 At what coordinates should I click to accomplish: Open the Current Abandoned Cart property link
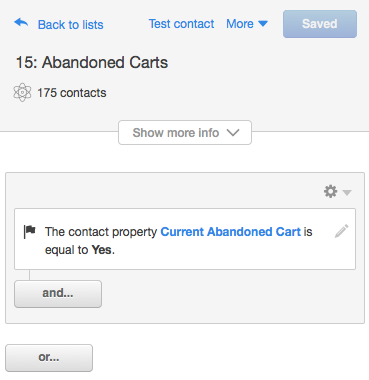click(x=231, y=232)
